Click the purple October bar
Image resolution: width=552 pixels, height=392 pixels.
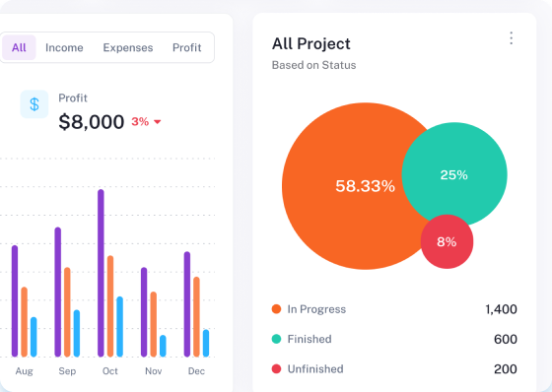tap(101, 273)
